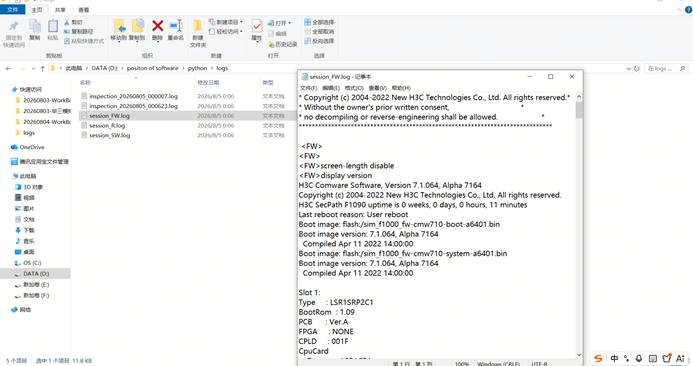Open Notepad 编辑(E) menu
This screenshot has width=693, height=366.
pyautogui.click(x=331, y=88)
